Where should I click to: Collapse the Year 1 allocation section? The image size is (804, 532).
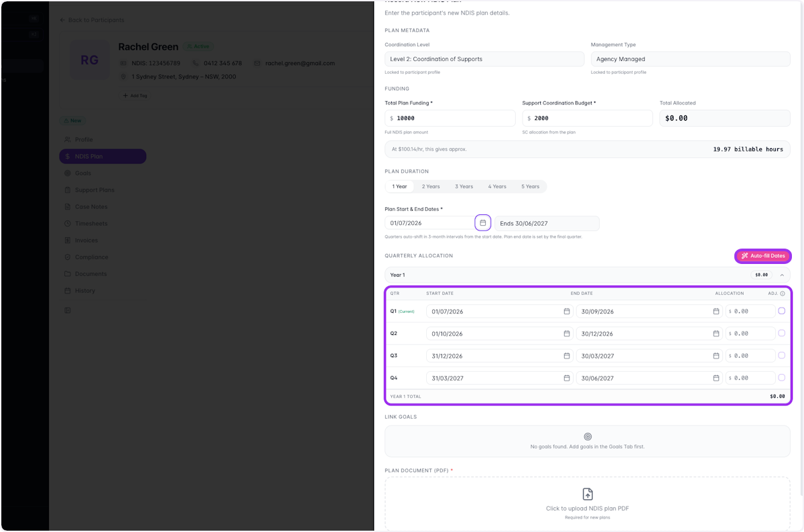[781, 275]
